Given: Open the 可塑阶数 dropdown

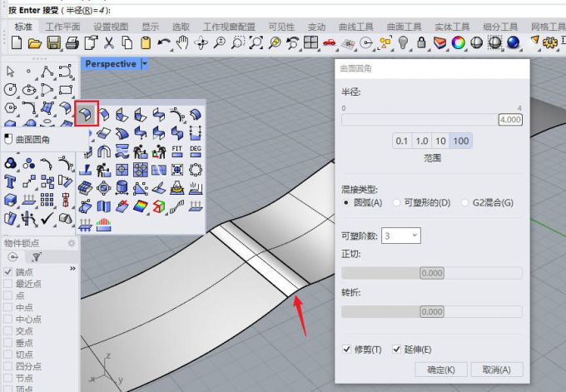Looking at the screenshot, I should [x=401, y=236].
